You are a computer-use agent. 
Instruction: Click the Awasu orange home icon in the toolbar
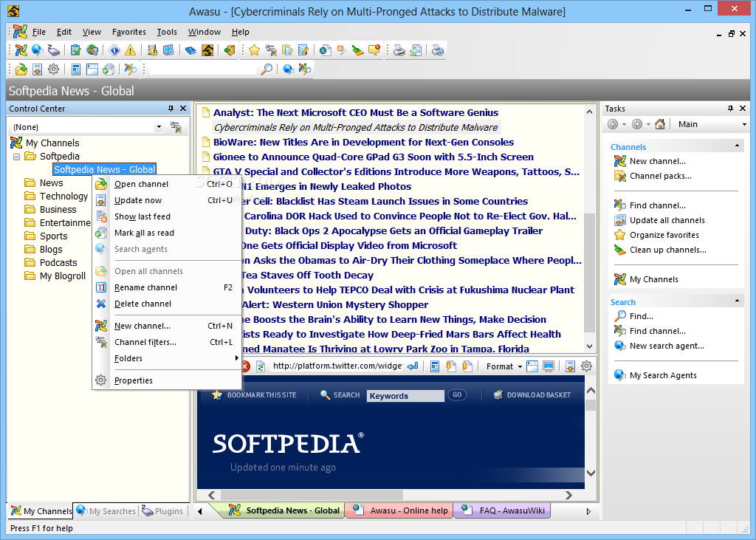point(207,50)
